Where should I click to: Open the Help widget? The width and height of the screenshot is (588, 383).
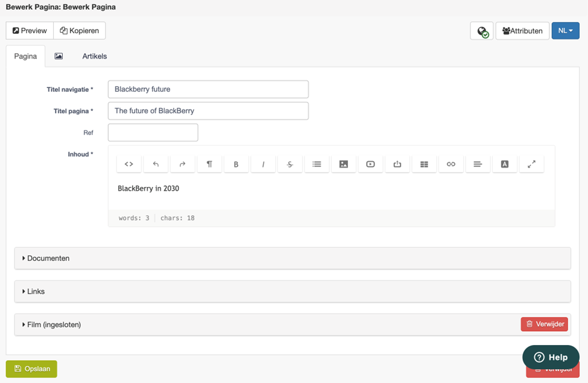point(551,357)
